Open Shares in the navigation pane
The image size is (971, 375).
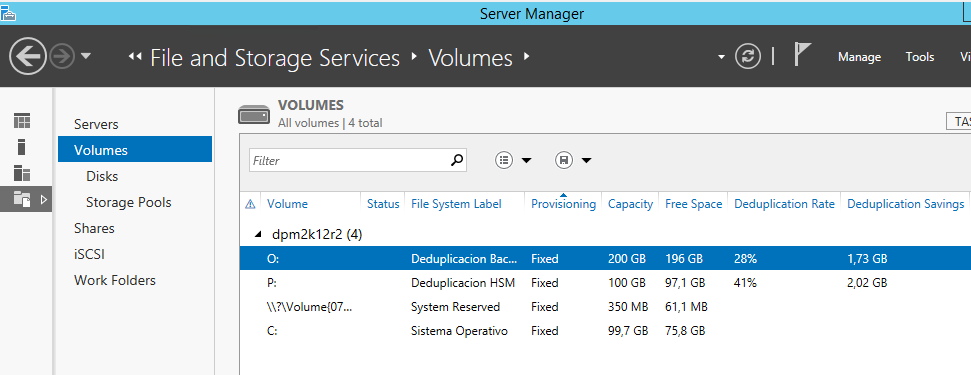pos(94,228)
